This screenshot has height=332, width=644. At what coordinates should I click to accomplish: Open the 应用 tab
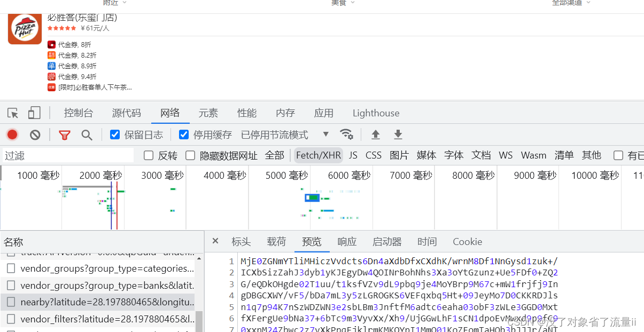click(324, 113)
